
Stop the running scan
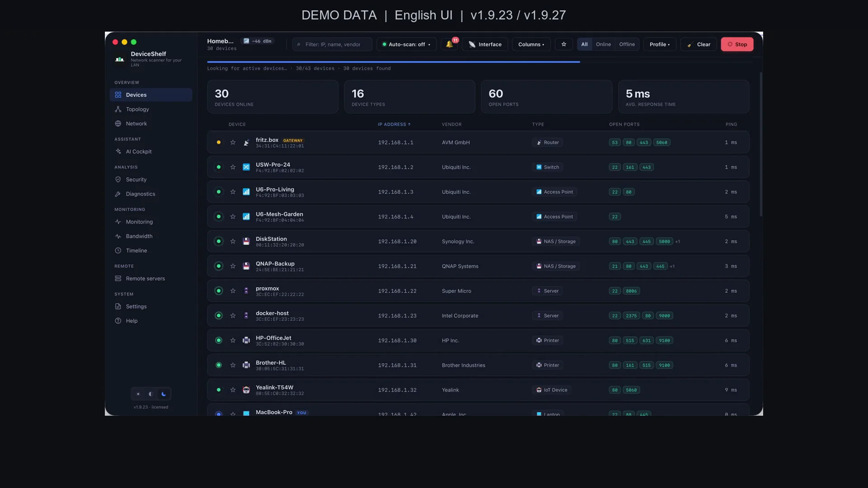(x=737, y=44)
